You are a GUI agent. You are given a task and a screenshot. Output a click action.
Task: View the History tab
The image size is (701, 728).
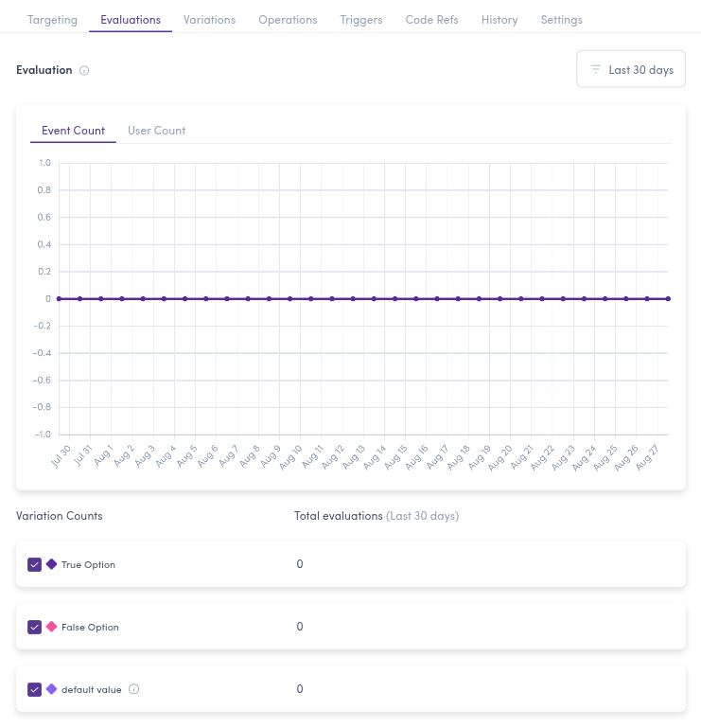[499, 20]
